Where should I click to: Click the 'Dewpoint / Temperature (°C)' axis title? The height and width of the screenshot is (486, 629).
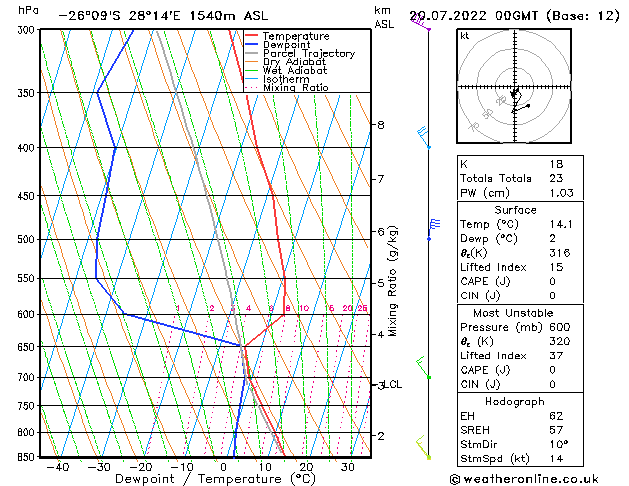pyautogui.click(x=215, y=479)
